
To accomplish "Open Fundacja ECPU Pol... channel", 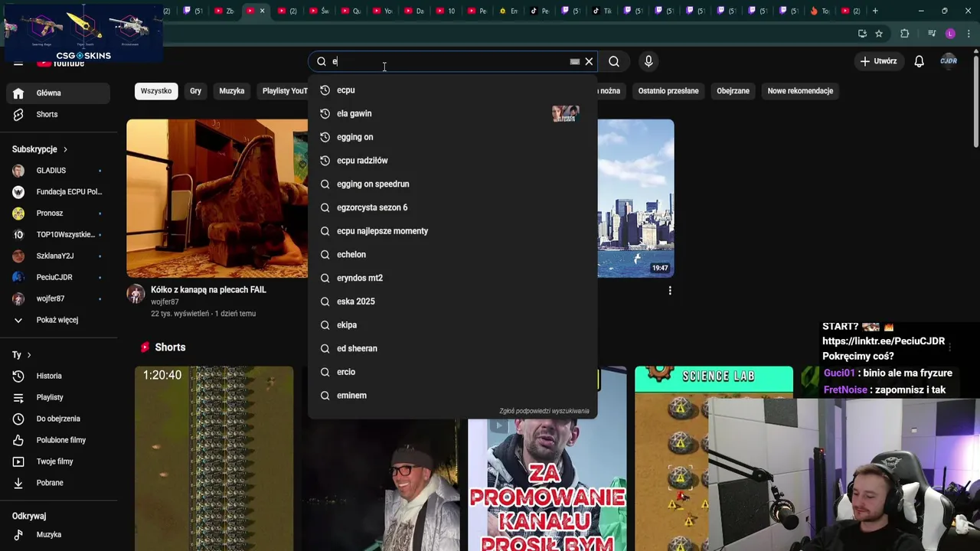I will [x=58, y=192].
